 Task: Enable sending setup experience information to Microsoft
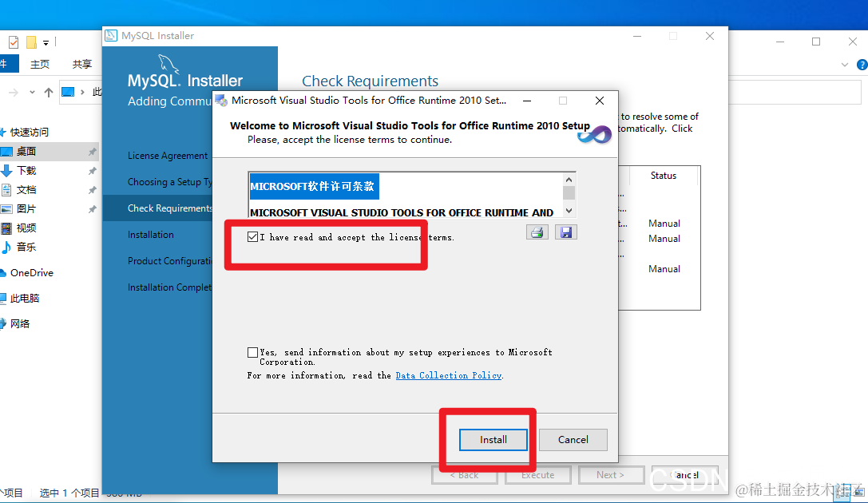[x=253, y=352]
